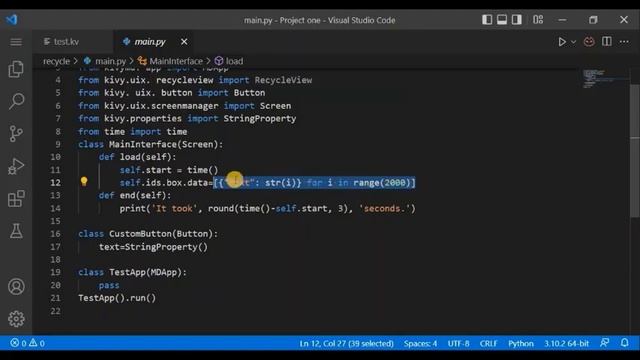
Task: Click the 'pass' statement on line 20
Action: click(x=109, y=285)
